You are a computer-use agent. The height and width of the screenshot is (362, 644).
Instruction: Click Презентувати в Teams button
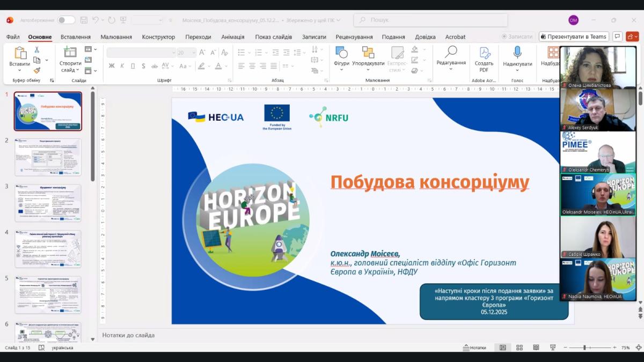point(574,36)
